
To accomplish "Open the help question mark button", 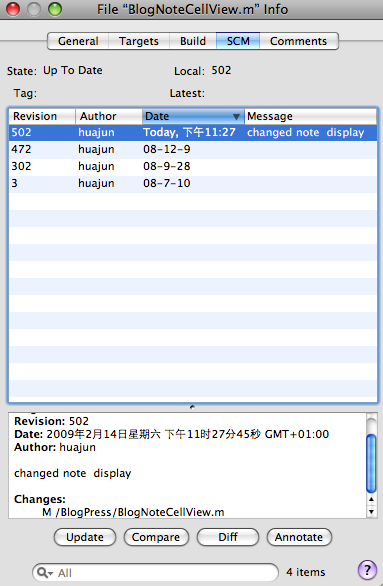I will point(367,570).
